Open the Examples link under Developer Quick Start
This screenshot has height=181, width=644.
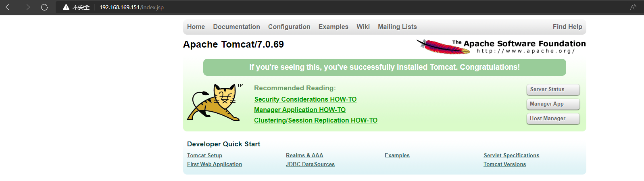coord(397,155)
